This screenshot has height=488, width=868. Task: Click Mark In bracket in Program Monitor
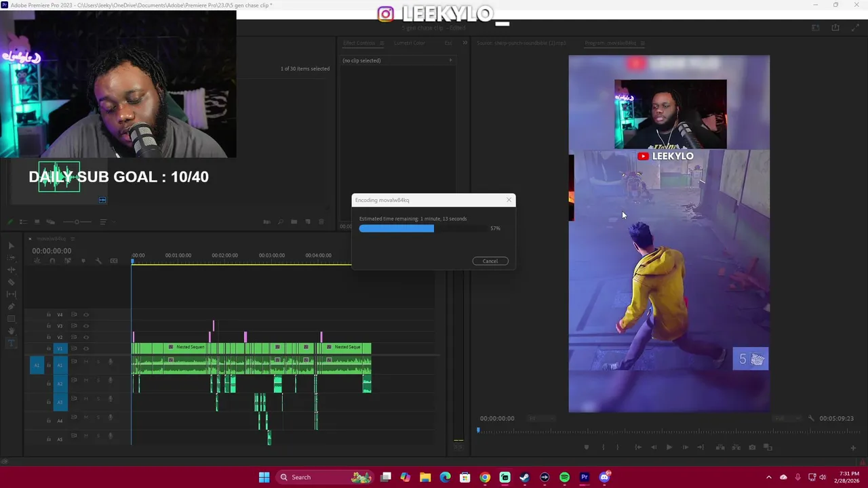click(604, 447)
